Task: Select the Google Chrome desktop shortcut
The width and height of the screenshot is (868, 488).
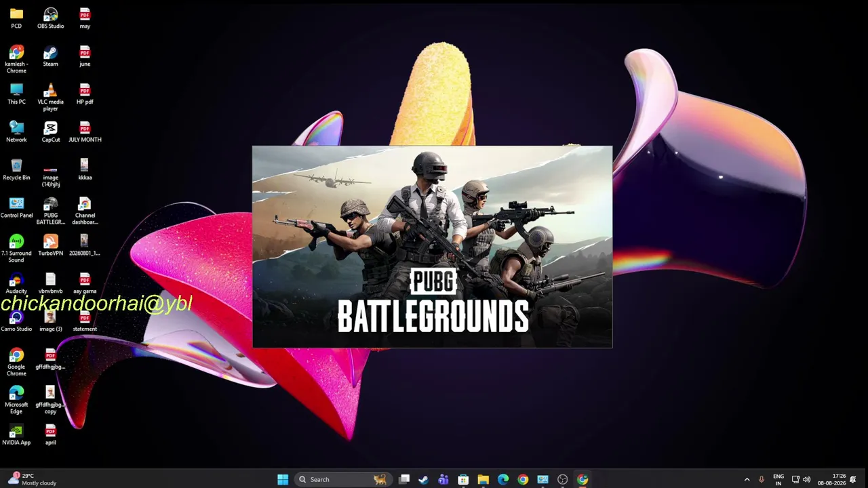Action: click(16, 363)
